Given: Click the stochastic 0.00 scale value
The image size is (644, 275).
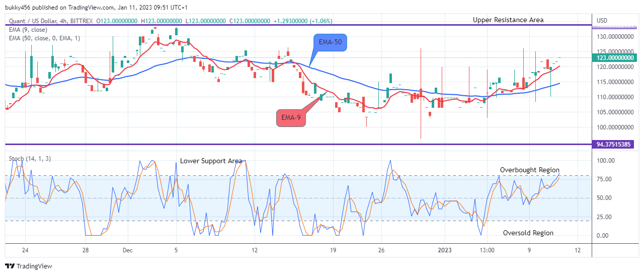Looking at the screenshot, I should tap(603, 236).
